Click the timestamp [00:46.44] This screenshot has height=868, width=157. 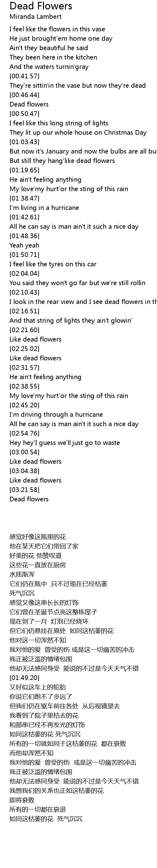[24, 95]
